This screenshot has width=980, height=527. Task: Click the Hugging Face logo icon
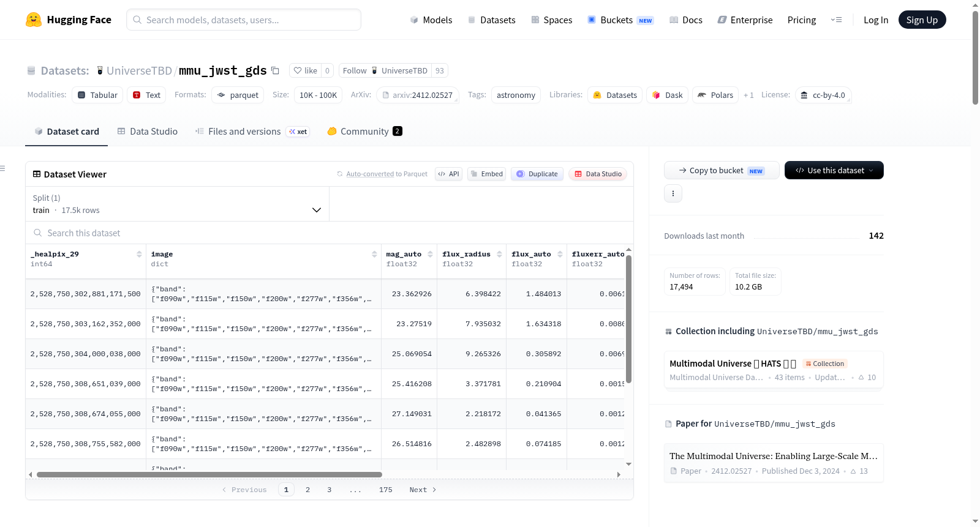coord(34,20)
